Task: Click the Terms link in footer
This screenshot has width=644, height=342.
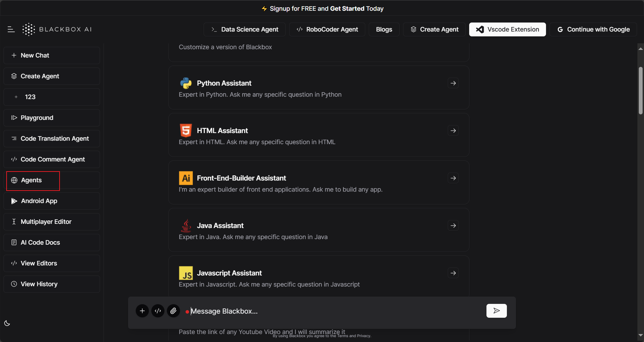Action: coord(343,336)
